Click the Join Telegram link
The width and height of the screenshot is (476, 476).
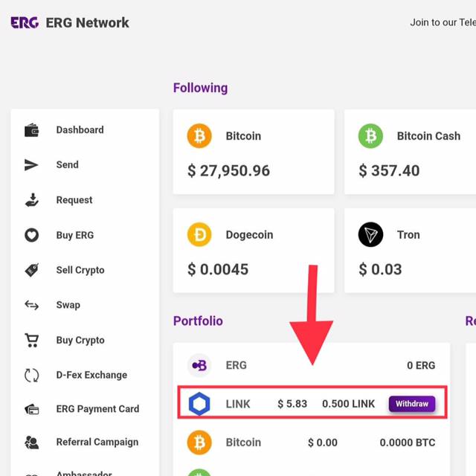[x=443, y=22]
